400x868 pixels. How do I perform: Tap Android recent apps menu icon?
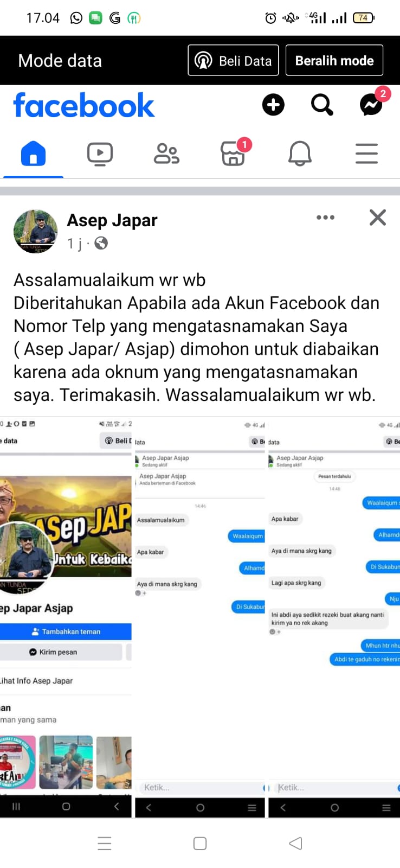(105, 843)
